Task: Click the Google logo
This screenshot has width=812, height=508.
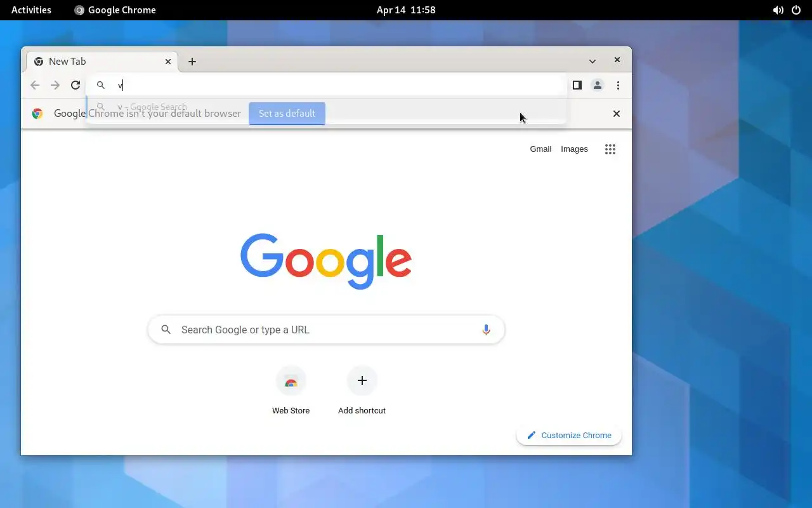Action: (x=326, y=261)
